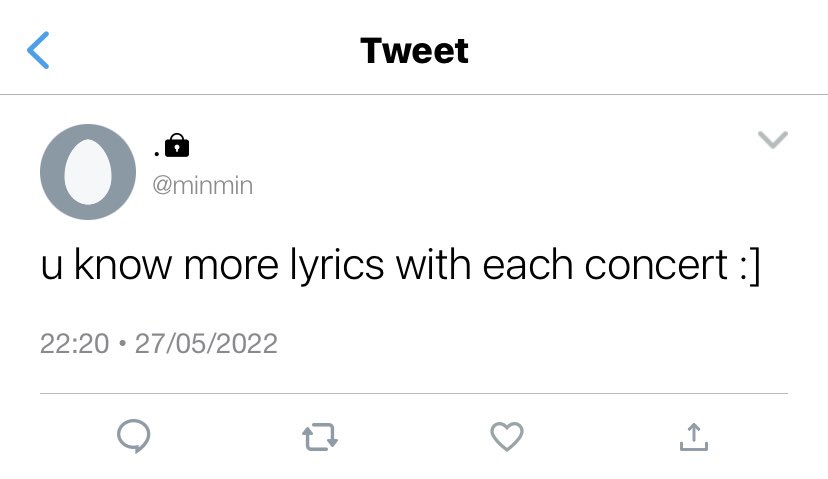Click the word "lyrics" in the tweet
The width and height of the screenshot is (828, 479).
pos(337,265)
